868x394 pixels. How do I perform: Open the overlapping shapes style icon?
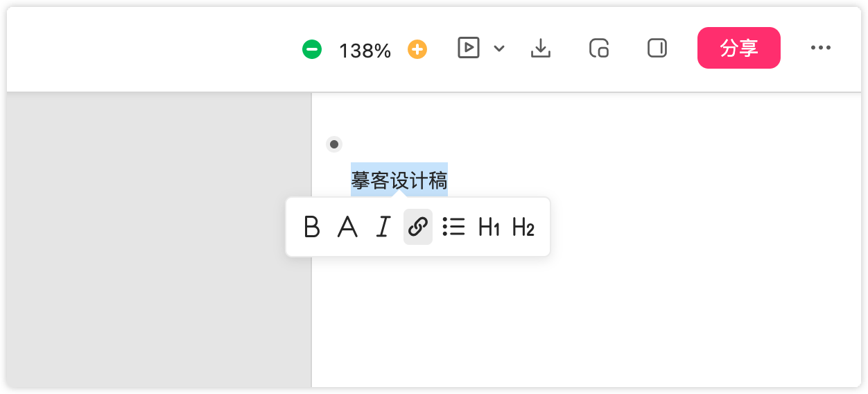pyautogui.click(x=599, y=48)
